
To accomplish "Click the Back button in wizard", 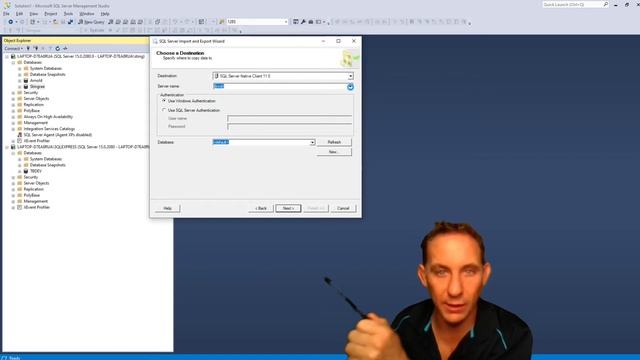I will click(x=261, y=208).
